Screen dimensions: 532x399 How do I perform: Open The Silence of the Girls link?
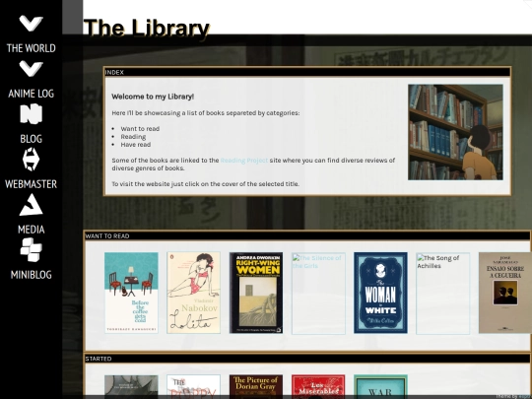[x=318, y=294]
